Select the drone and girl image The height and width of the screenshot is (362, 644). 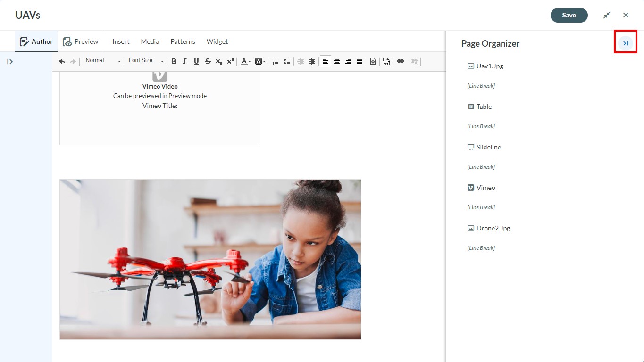point(210,259)
